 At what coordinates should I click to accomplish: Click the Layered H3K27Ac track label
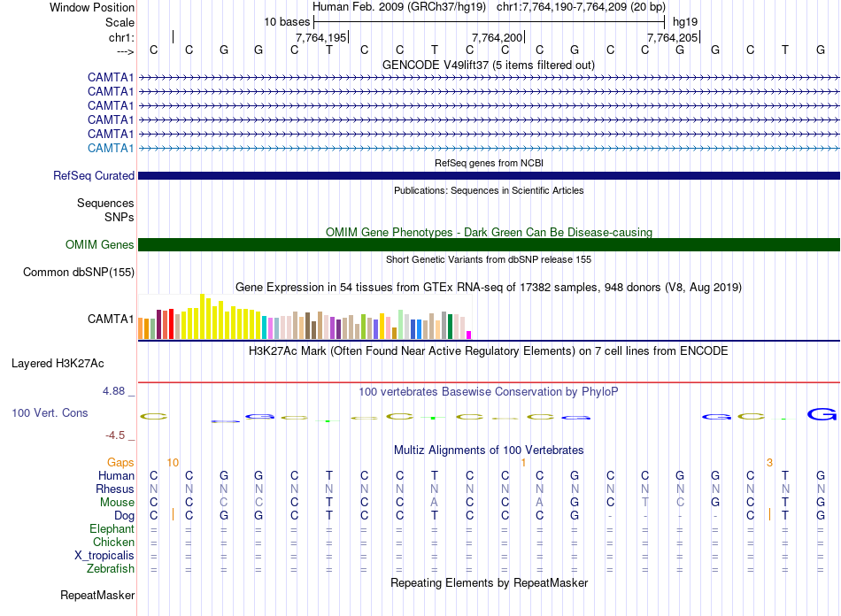[x=58, y=363]
